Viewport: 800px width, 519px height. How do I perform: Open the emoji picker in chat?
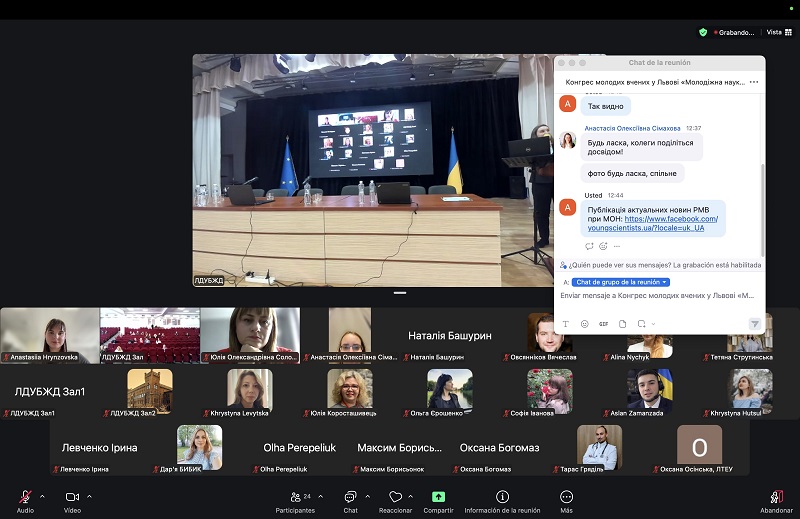[x=584, y=324]
